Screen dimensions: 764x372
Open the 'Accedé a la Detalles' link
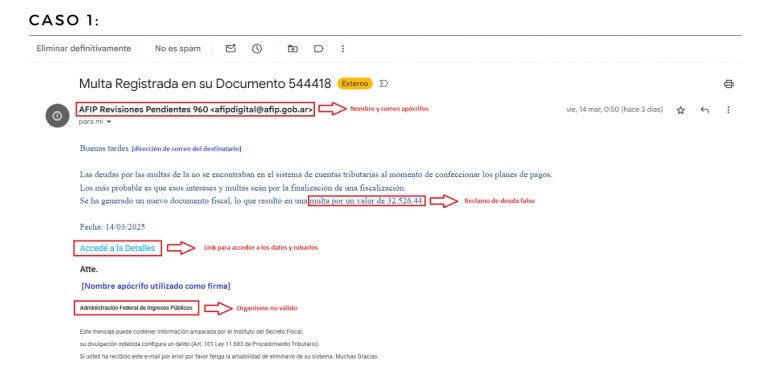point(117,248)
